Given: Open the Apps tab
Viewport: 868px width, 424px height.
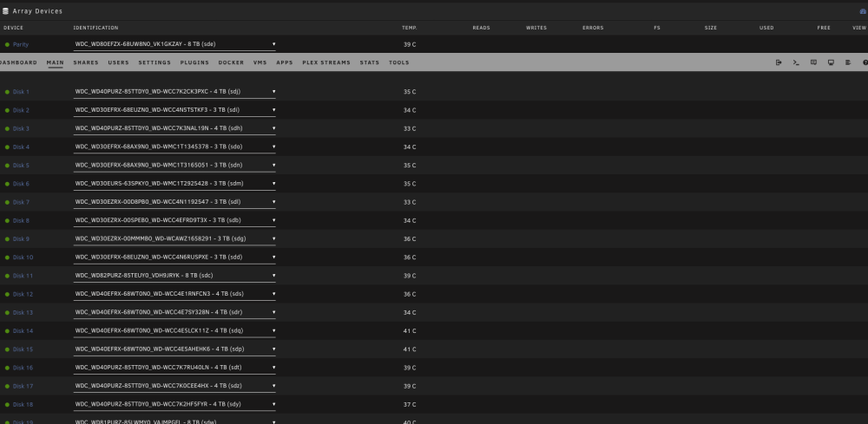Looking at the screenshot, I should point(285,62).
